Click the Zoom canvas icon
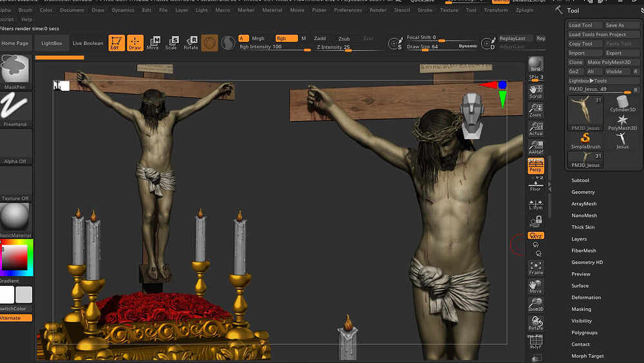 pyautogui.click(x=536, y=110)
